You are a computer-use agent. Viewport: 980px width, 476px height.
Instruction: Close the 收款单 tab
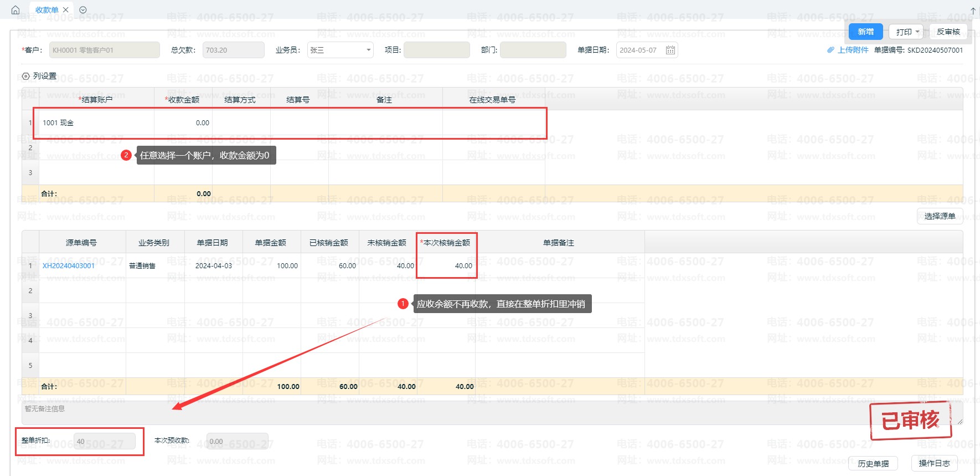click(66, 10)
